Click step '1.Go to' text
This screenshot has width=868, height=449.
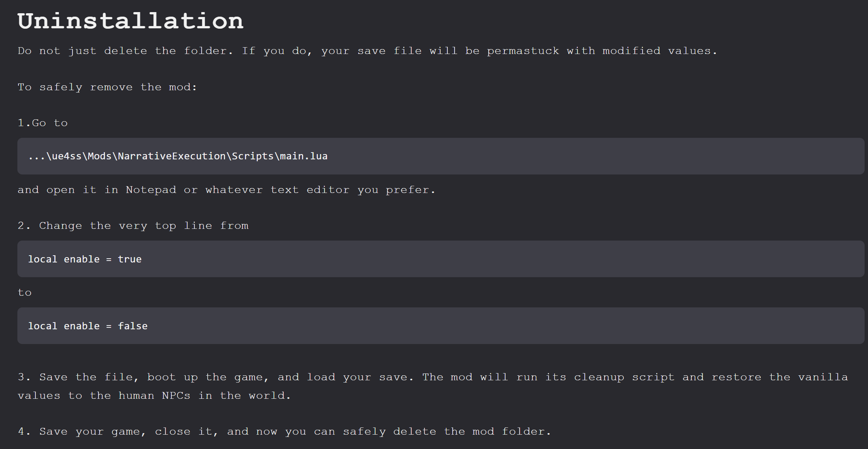tap(43, 123)
